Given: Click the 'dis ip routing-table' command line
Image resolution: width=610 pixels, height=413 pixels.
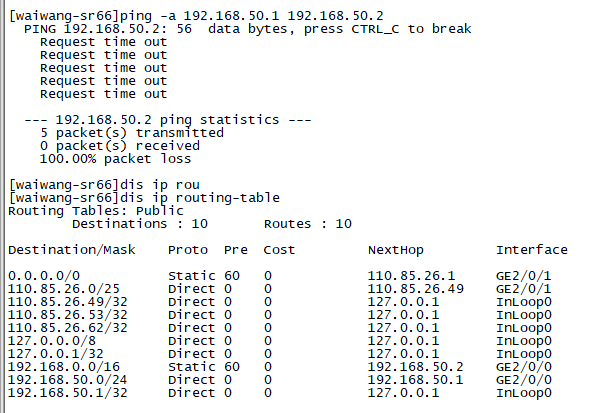Looking at the screenshot, I should [x=144, y=198].
